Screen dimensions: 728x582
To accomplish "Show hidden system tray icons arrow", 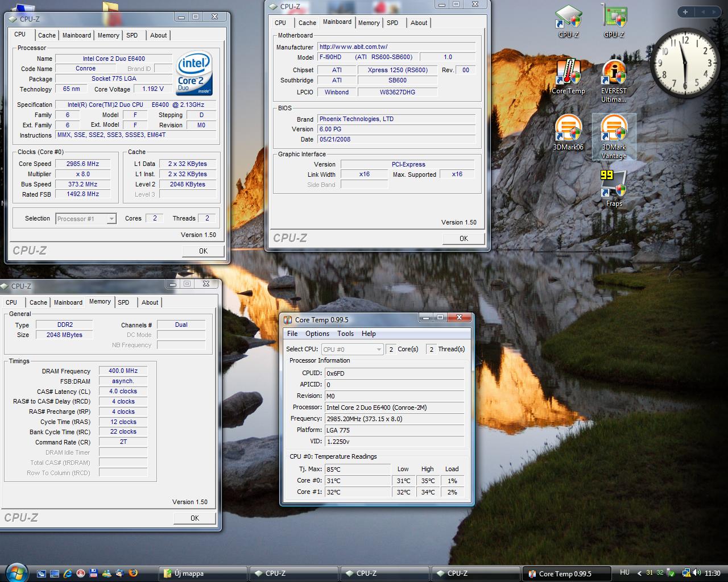I will tap(639, 573).
